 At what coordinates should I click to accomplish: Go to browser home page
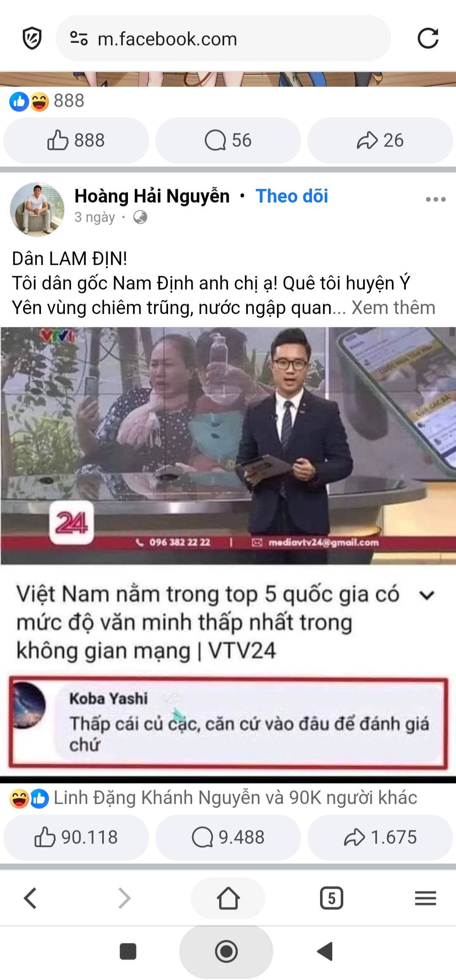pyautogui.click(x=228, y=898)
